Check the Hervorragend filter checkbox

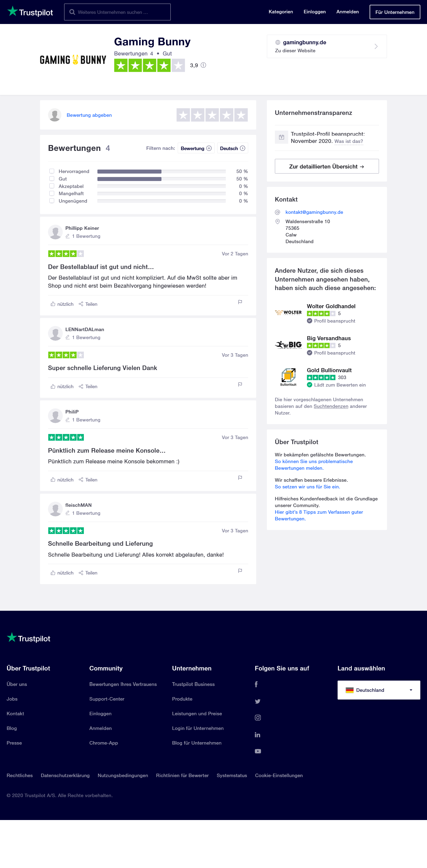[x=52, y=171]
